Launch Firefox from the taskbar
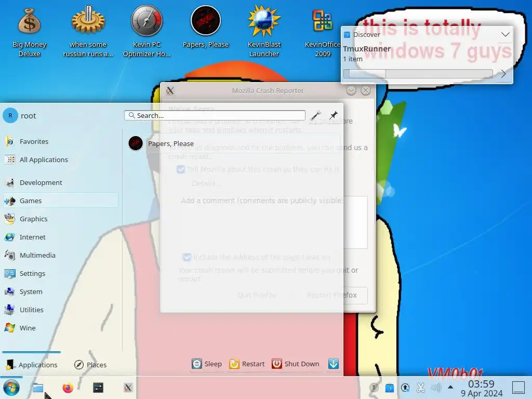The width and height of the screenshot is (532, 399). (68, 388)
